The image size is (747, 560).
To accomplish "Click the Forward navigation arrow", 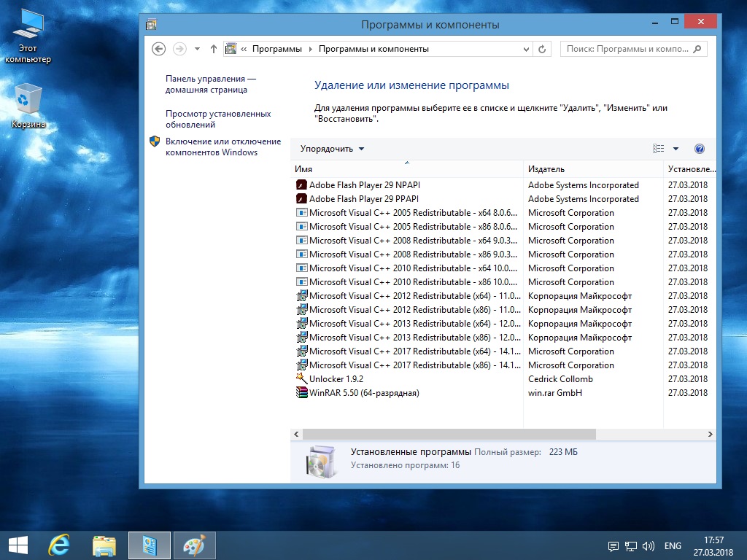I will (x=179, y=49).
